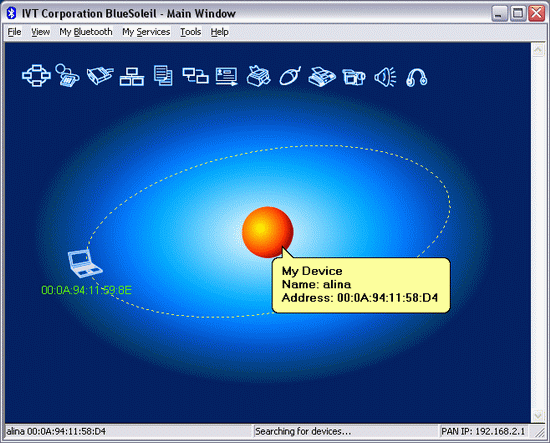Image resolution: width=550 pixels, height=443 pixels.
Task: Click the orange My Device sun ball
Action: pyautogui.click(x=268, y=232)
